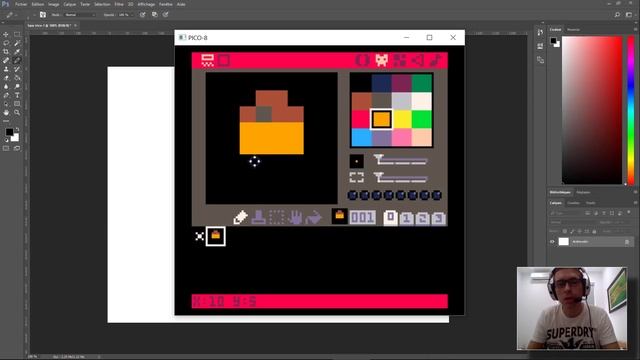
Task: Open PICO-8 code editor icon
Action: [362, 60]
